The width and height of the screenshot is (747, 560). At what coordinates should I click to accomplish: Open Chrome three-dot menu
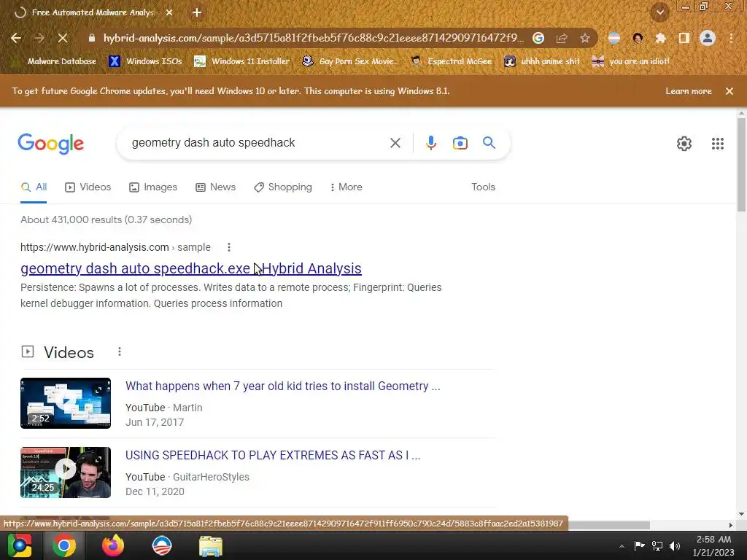coord(731,38)
